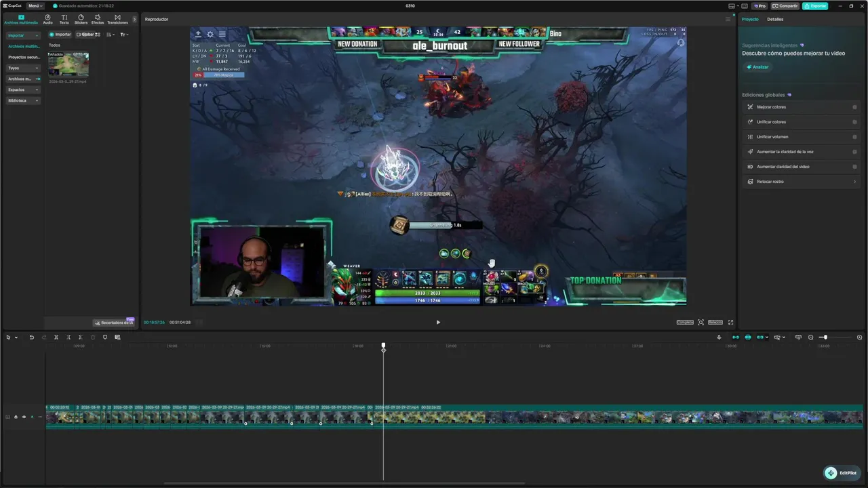
Task: Enable Aumentar la claridad de la voz
Action: coord(854,152)
